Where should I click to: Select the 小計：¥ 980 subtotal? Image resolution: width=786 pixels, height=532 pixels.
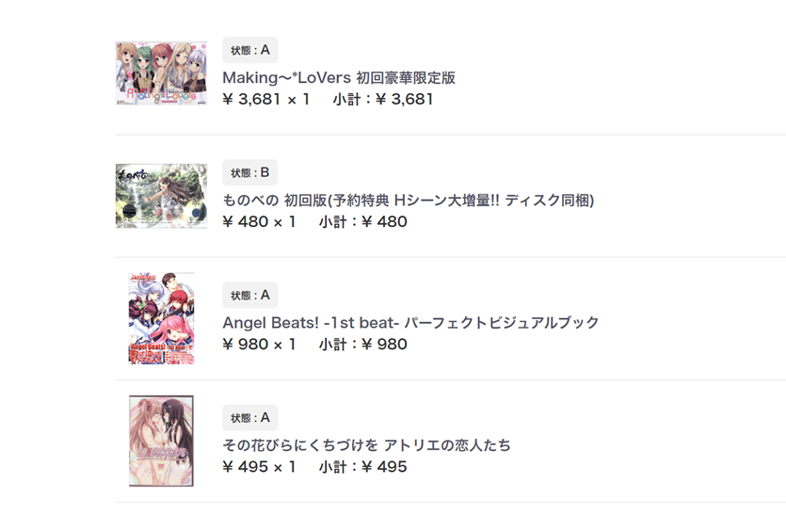(x=363, y=345)
